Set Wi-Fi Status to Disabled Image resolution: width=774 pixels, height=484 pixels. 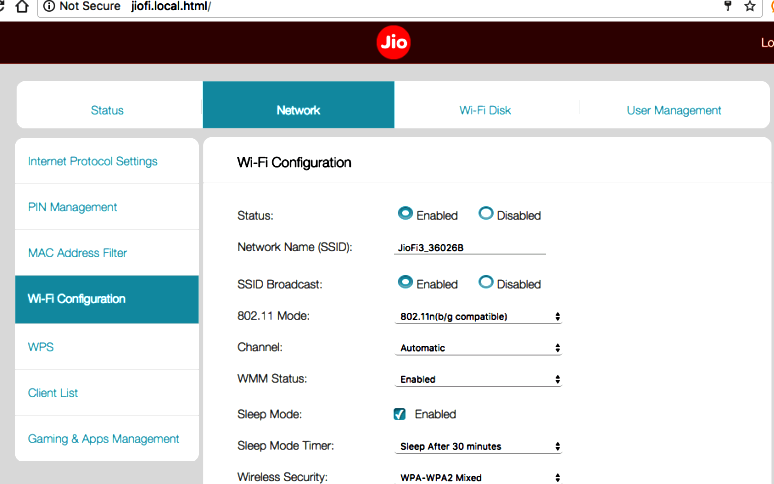tap(486, 213)
